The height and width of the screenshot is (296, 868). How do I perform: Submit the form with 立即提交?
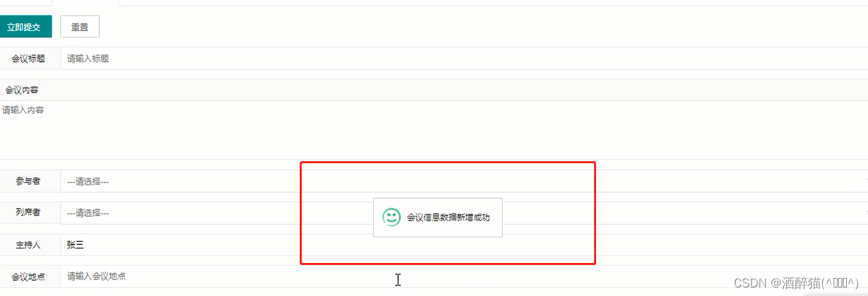(x=25, y=27)
